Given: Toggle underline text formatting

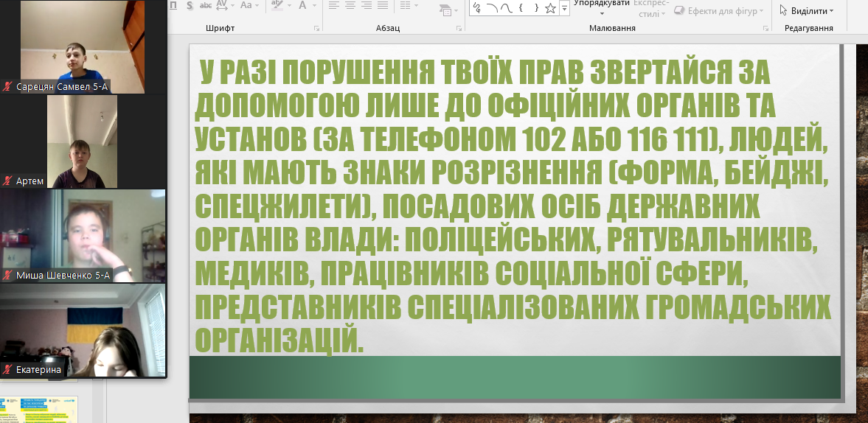Looking at the screenshot, I should [173, 5].
